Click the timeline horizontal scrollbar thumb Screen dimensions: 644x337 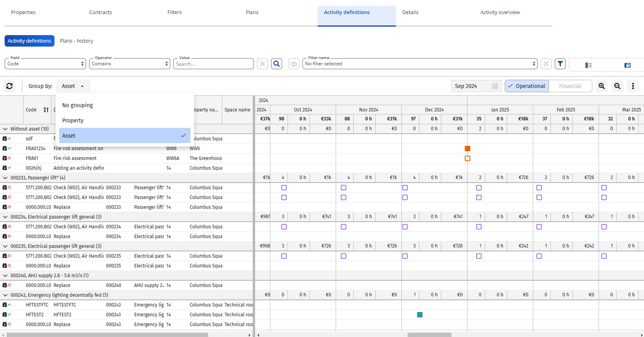tap(430, 335)
